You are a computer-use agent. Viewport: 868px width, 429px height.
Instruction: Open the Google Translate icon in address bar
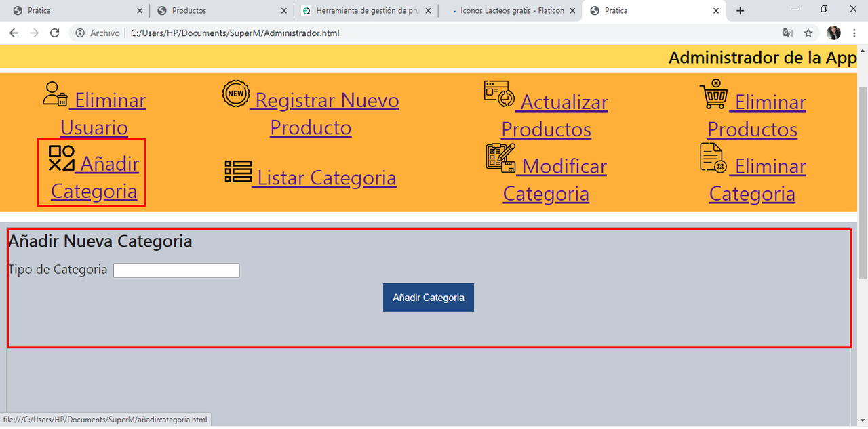787,33
